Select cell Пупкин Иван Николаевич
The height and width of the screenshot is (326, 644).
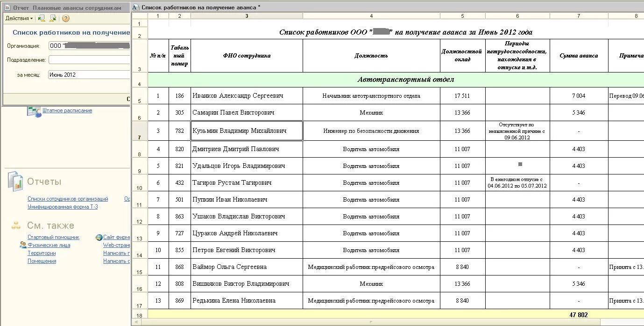pyautogui.click(x=247, y=200)
